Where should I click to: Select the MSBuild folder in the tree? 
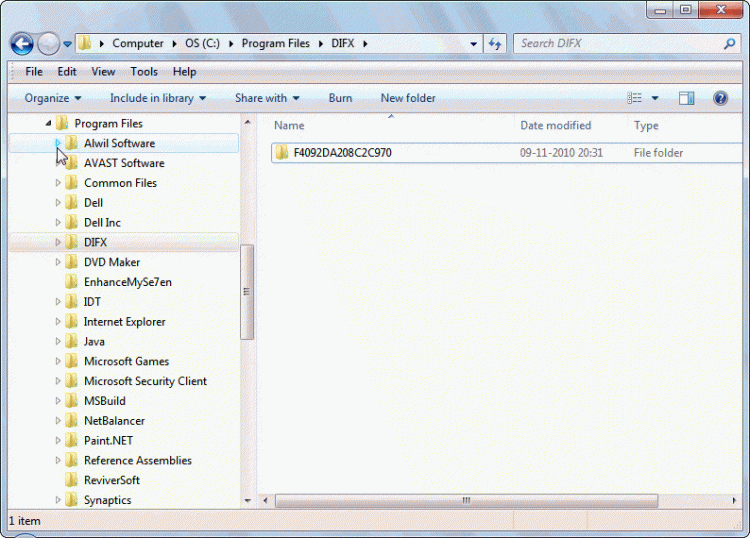(105, 401)
